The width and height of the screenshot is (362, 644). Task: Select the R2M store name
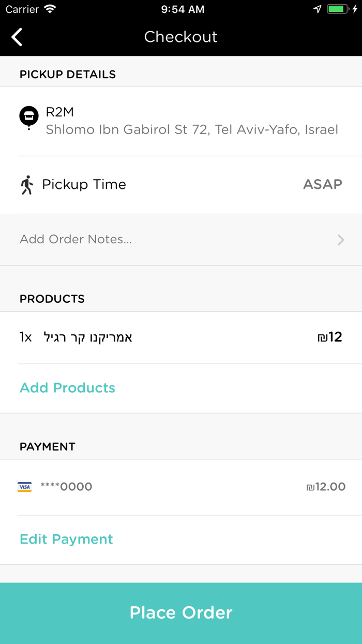[x=60, y=112]
